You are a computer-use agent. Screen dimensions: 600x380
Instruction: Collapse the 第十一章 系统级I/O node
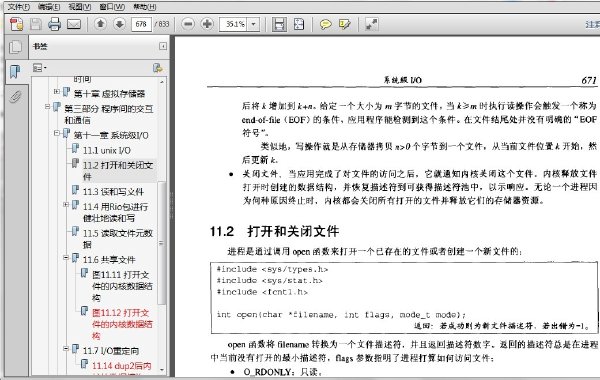click(57, 133)
